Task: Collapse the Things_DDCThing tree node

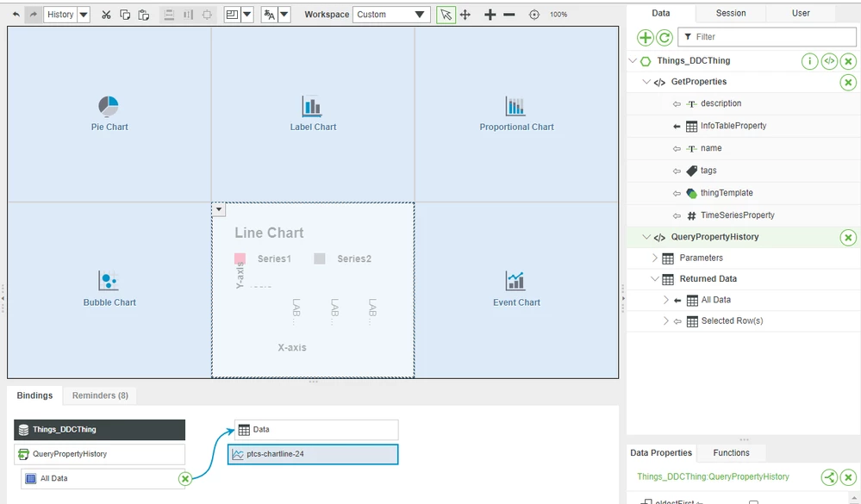Action: pyautogui.click(x=633, y=61)
